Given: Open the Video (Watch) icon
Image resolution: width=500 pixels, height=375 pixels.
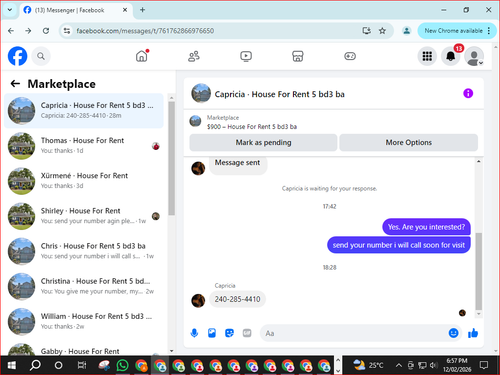Looking at the screenshot, I should point(246,56).
